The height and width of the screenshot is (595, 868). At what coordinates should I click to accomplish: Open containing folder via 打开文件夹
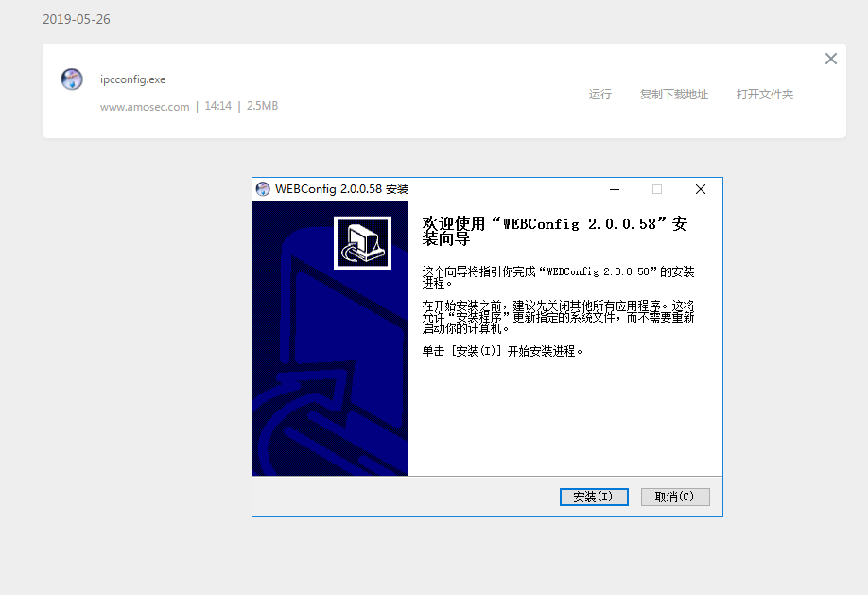tap(765, 95)
